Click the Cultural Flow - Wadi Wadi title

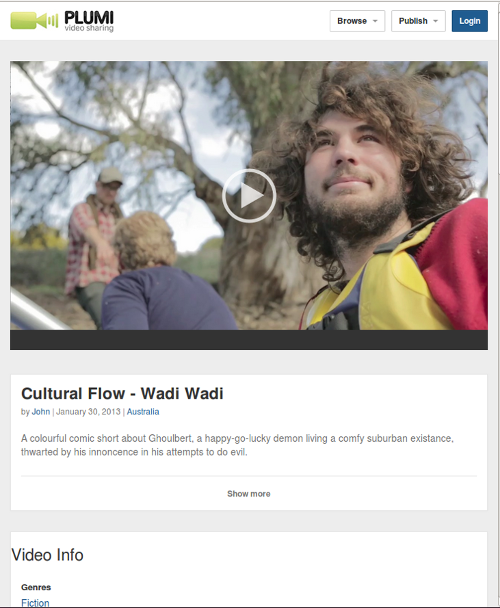[122, 394]
